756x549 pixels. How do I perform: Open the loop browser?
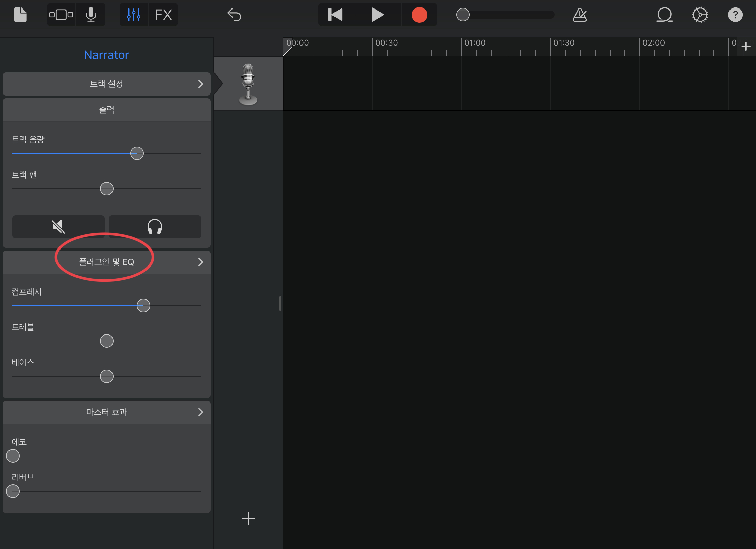664,15
